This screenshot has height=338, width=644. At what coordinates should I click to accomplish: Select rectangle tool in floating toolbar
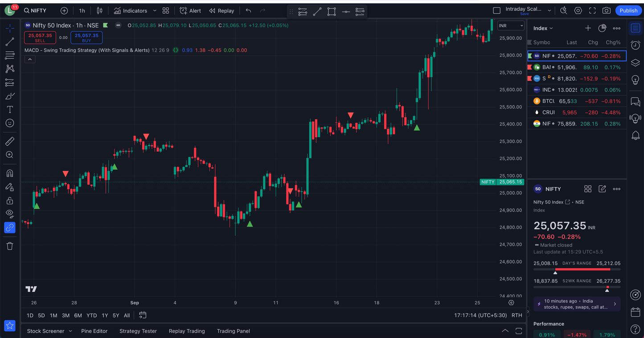(332, 12)
